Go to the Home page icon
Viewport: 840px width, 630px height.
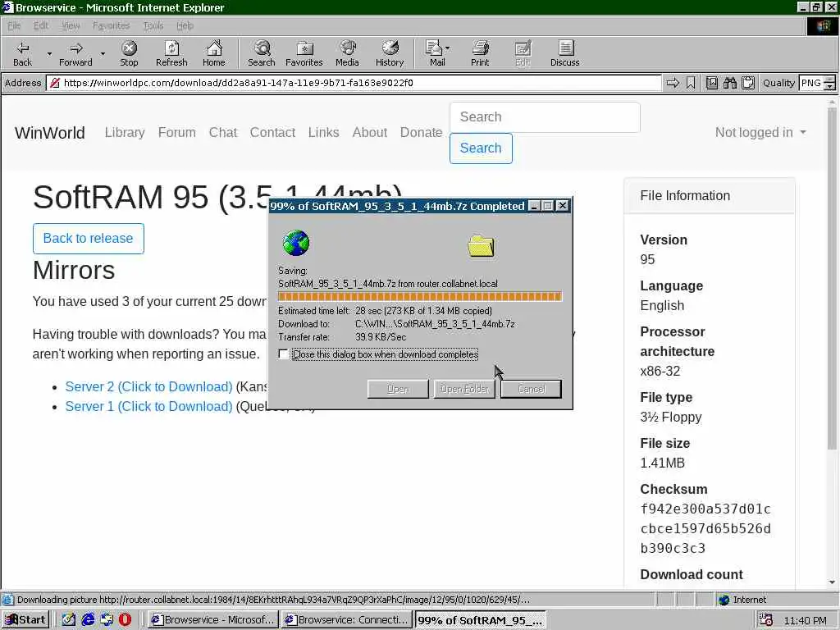point(214,53)
